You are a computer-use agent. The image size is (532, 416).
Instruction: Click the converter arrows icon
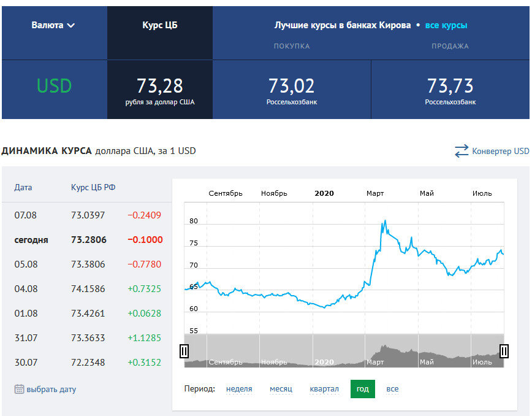(x=462, y=151)
